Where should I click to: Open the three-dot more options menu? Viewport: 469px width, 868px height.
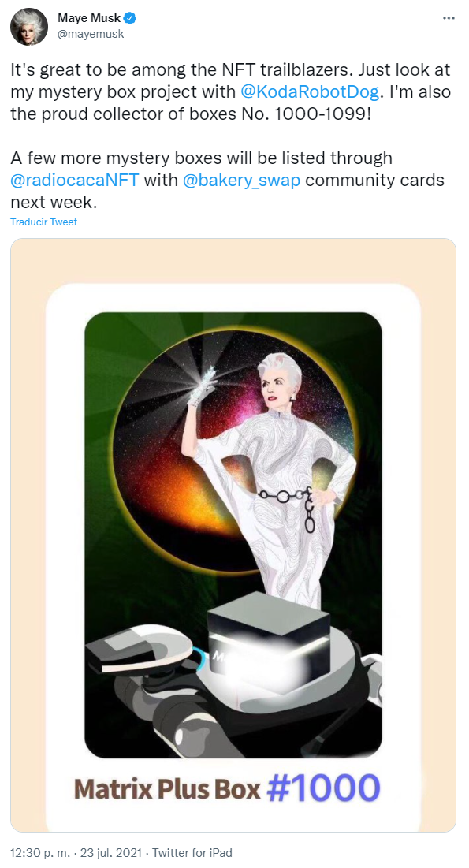point(449,18)
